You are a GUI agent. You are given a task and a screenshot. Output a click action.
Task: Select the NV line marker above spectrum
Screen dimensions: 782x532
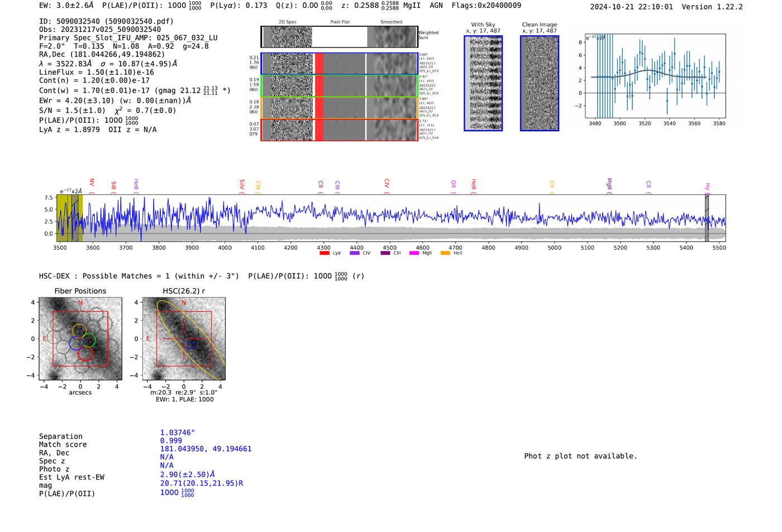coord(92,186)
